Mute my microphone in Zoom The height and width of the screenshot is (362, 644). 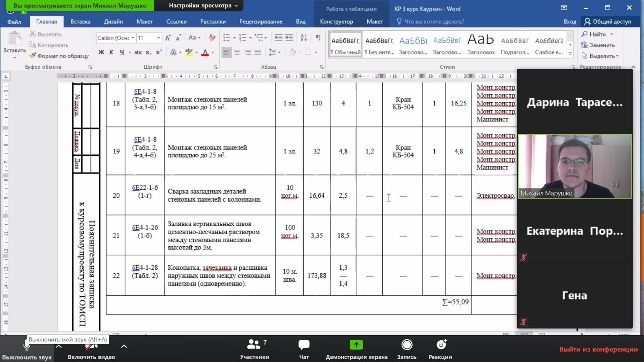tap(27, 351)
